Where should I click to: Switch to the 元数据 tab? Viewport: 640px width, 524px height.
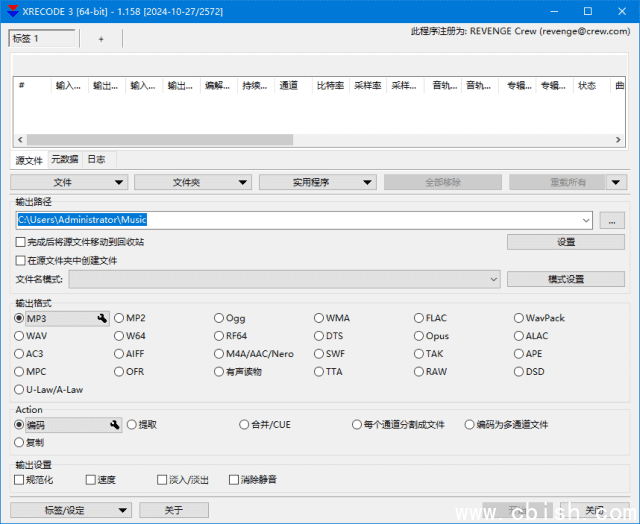(65, 160)
